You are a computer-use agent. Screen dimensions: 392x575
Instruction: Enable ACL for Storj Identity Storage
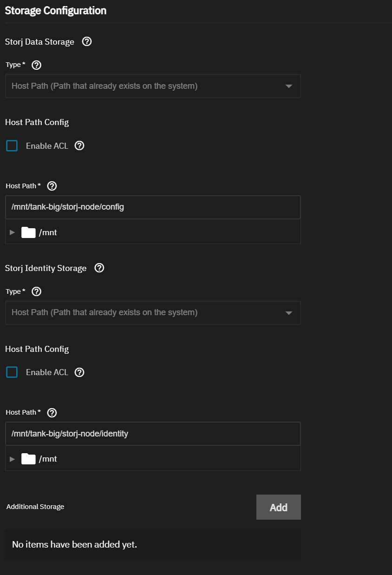coord(12,372)
